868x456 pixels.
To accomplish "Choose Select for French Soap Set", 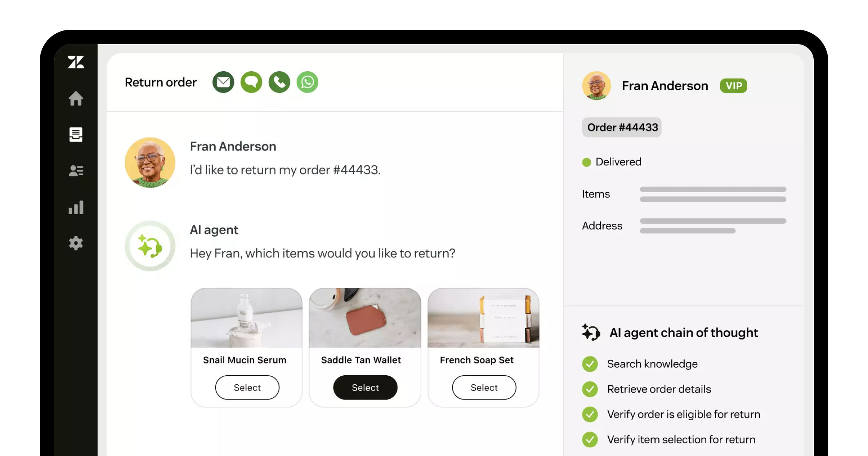I will click(x=484, y=388).
